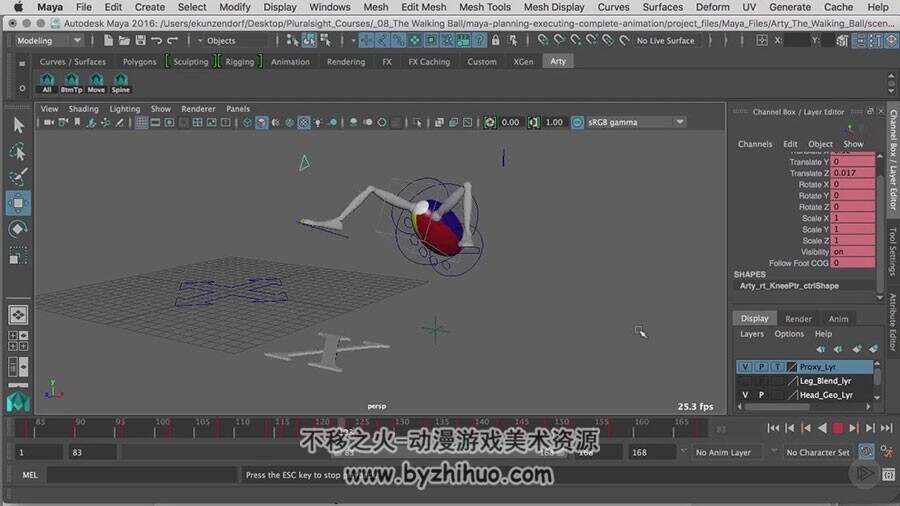
Task: Open the Deform menu
Action: click(712, 7)
